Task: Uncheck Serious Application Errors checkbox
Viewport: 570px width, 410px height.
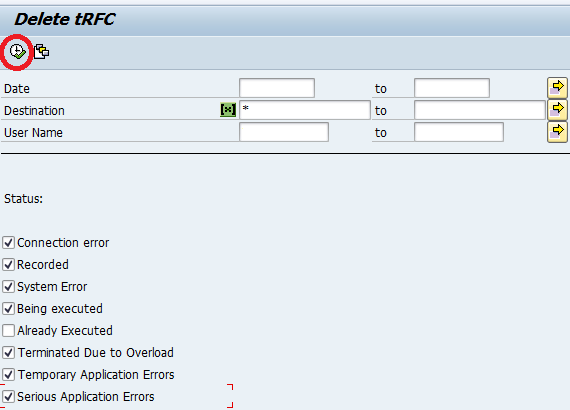Action: click(x=8, y=396)
